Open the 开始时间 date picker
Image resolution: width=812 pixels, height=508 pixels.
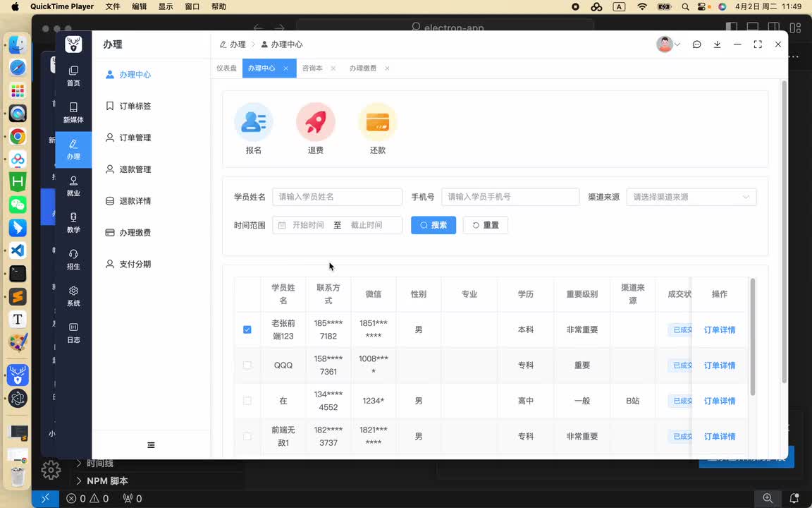click(x=307, y=225)
